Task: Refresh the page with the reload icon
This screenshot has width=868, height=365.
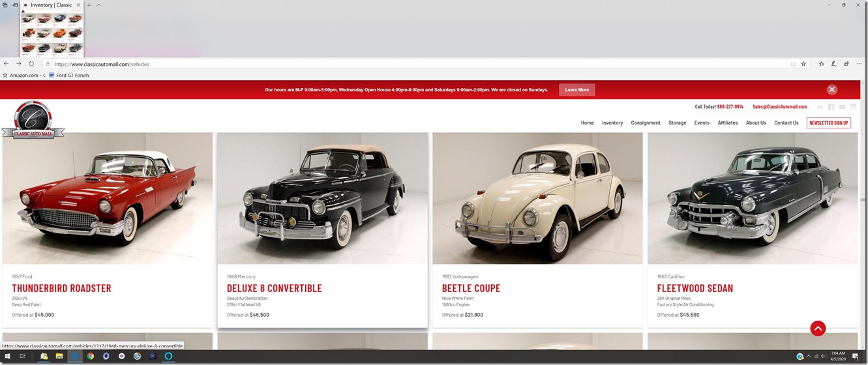Action: (31, 64)
